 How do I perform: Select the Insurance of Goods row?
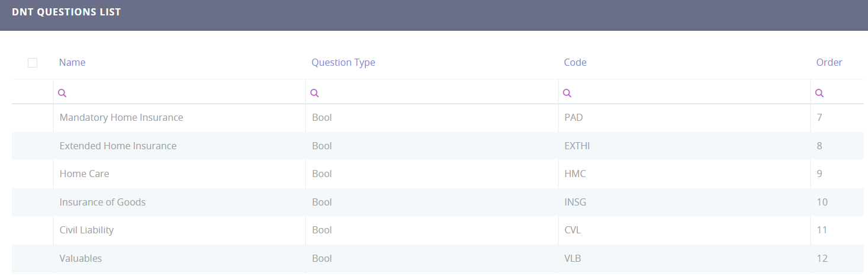pyautogui.click(x=102, y=202)
